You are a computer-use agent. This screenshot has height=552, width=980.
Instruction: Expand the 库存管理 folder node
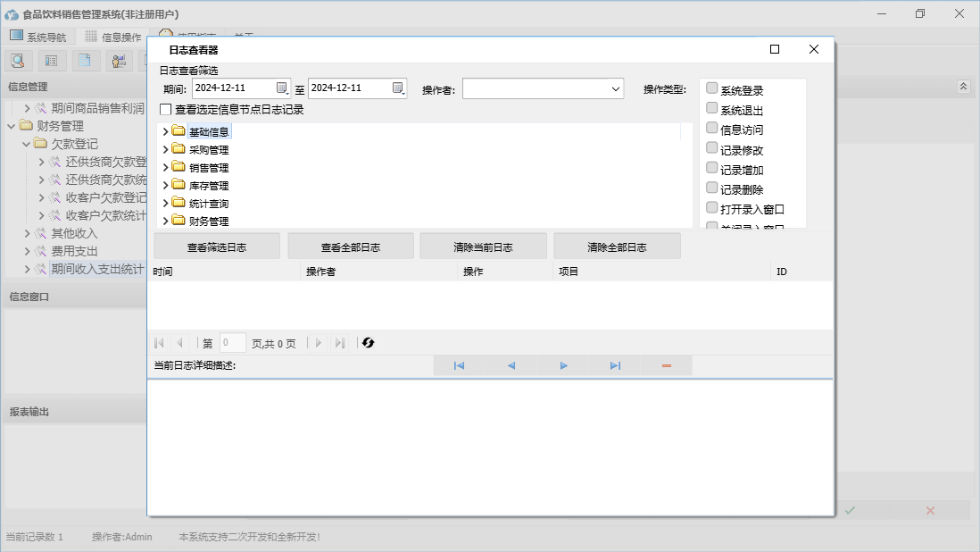(166, 186)
